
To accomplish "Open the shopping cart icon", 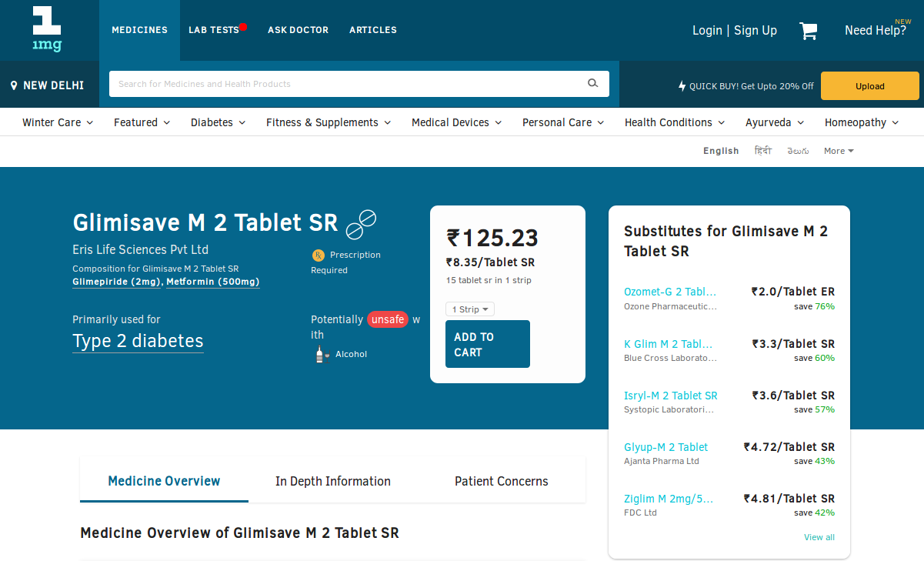I will pyautogui.click(x=808, y=31).
